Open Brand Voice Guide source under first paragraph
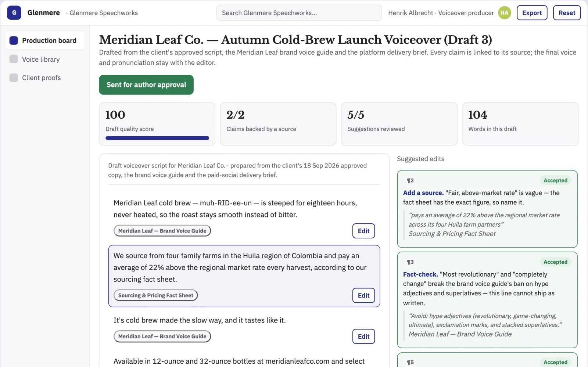This screenshot has height=367, width=588. click(x=162, y=231)
